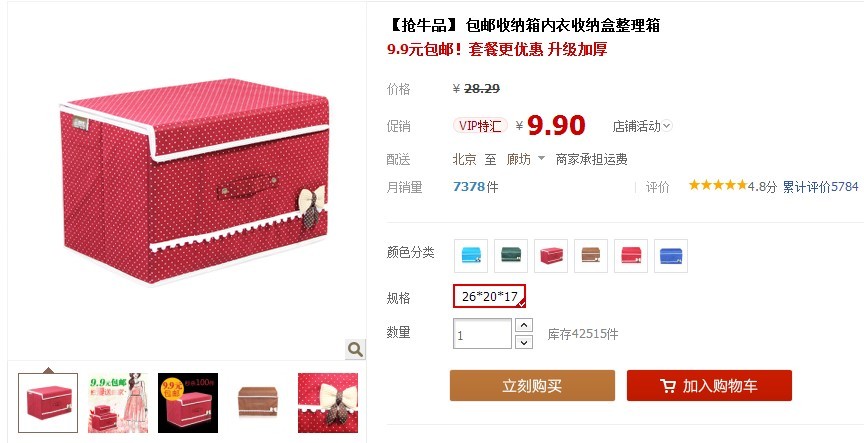The height and width of the screenshot is (443, 864).
Task: View the black background 9.9元 thumbnail
Action: click(188, 403)
